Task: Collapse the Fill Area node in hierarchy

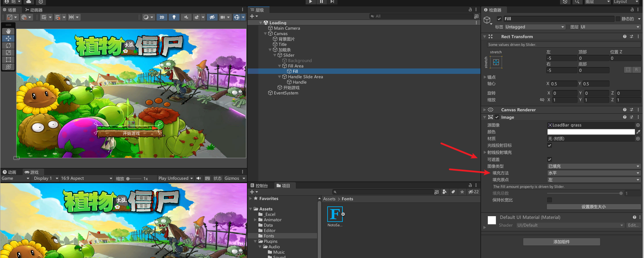Action: coord(279,66)
